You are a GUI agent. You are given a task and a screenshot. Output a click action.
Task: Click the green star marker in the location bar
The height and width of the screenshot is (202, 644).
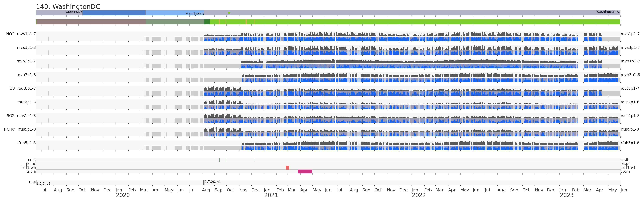click(229, 13)
